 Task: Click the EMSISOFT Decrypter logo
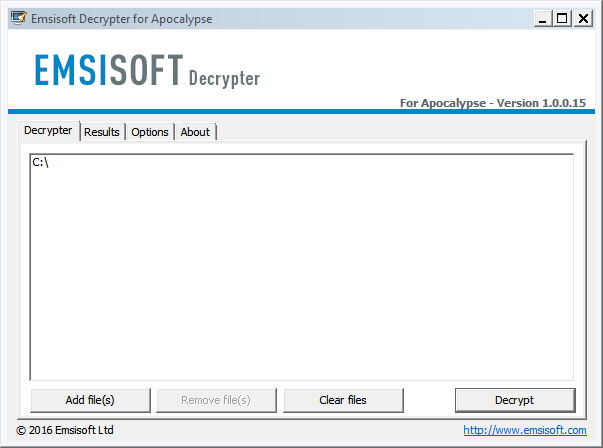(147, 70)
